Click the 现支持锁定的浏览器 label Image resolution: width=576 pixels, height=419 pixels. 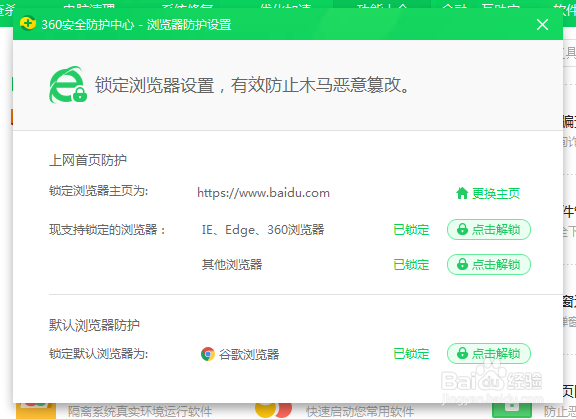107,230
